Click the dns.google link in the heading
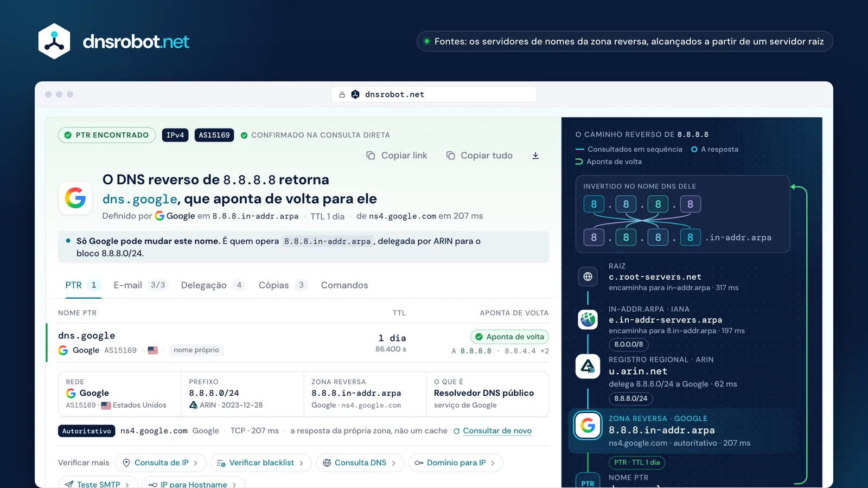This screenshot has width=868, height=488. click(140, 199)
